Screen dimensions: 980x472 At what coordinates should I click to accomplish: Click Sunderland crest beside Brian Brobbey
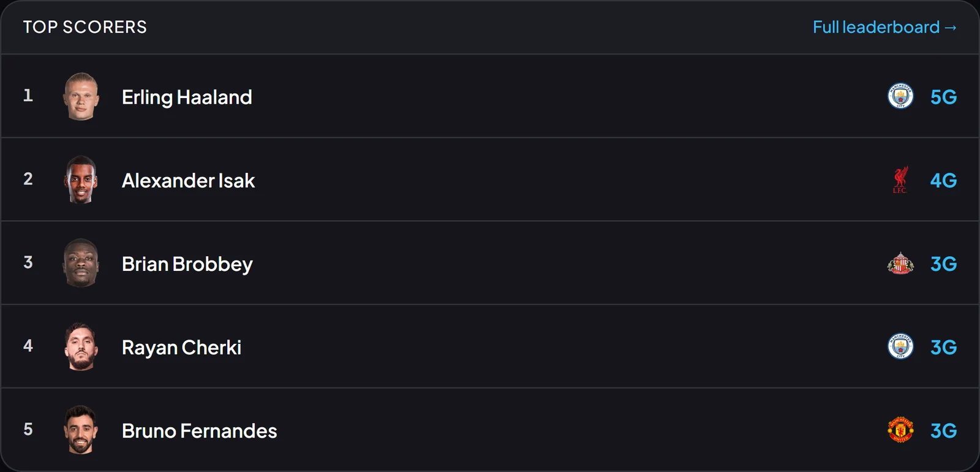click(x=900, y=263)
